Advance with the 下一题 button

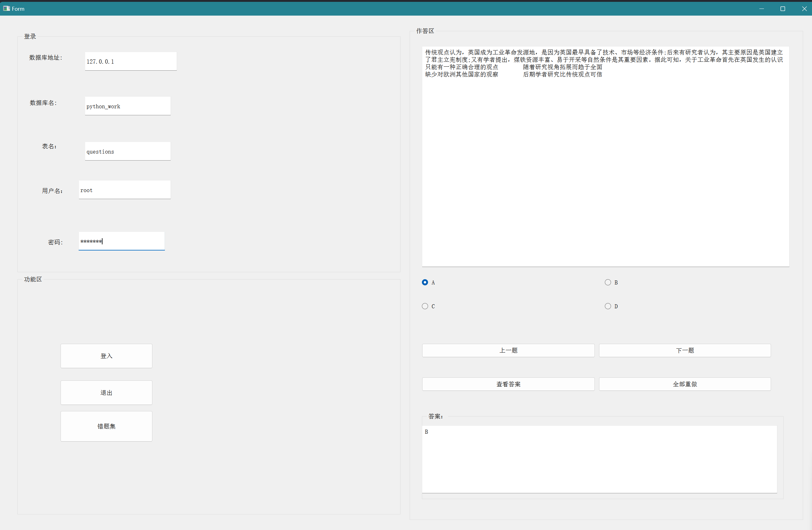coord(684,350)
